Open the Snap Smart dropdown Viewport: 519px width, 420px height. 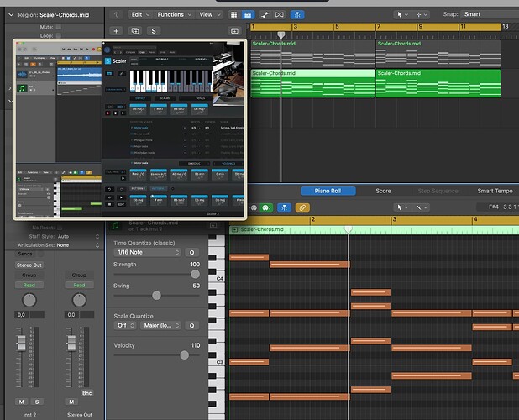pos(490,14)
